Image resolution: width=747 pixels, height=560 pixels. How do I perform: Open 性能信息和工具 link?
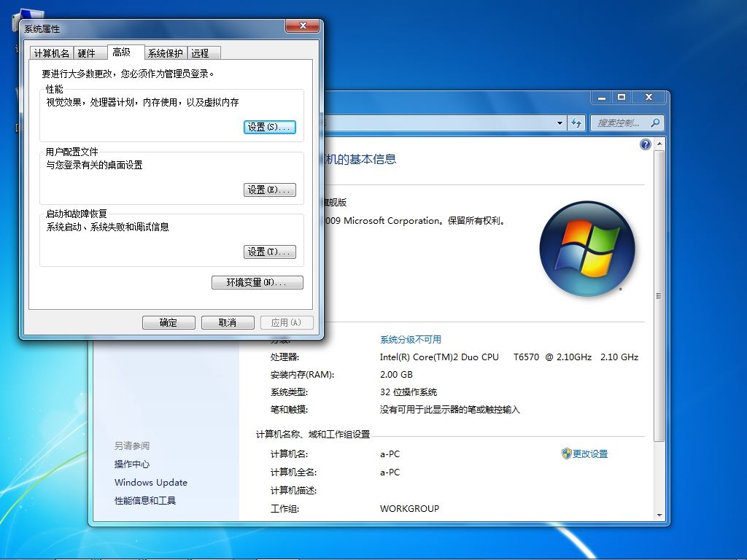click(145, 500)
